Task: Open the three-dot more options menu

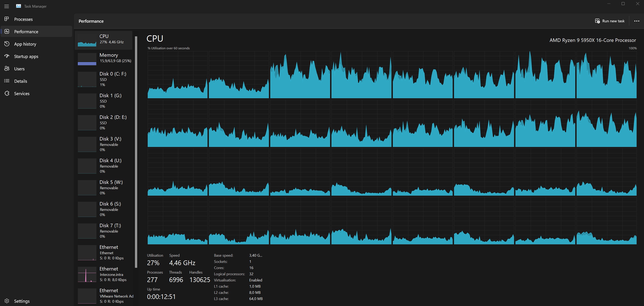Action: (637, 21)
